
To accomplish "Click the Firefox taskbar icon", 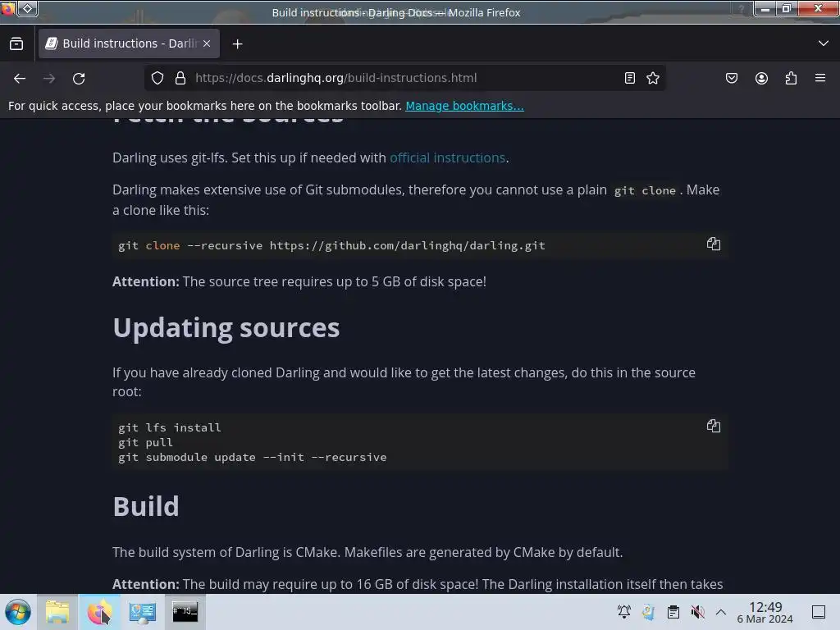I will coord(99,612).
